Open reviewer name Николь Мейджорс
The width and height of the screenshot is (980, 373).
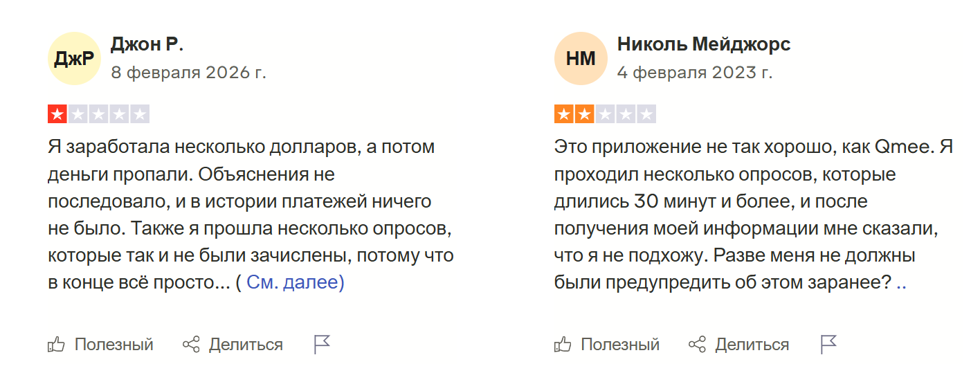[704, 44]
